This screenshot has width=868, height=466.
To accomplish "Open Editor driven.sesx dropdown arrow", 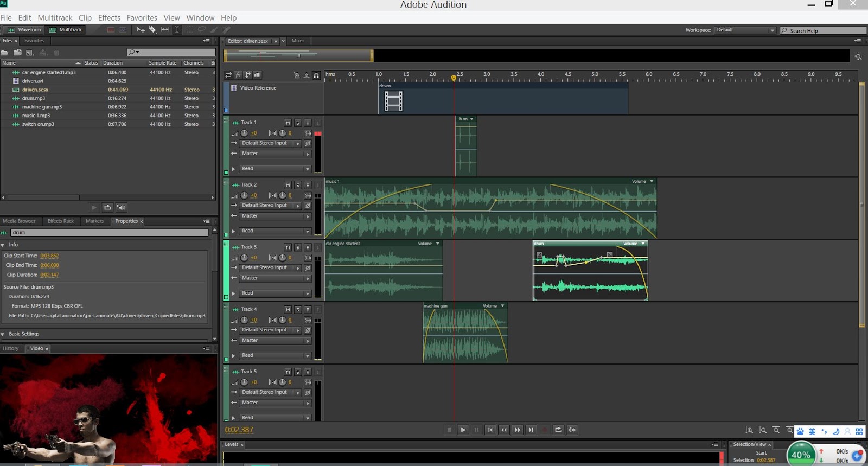I will coord(276,41).
